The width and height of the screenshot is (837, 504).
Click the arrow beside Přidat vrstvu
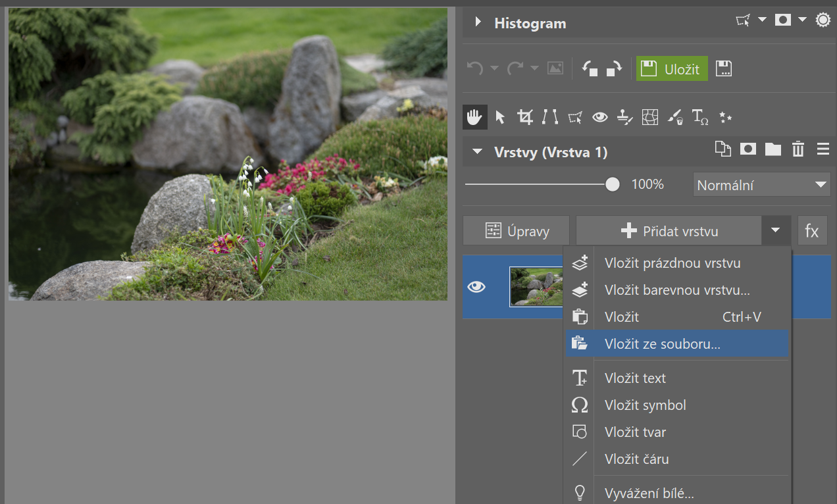click(776, 230)
